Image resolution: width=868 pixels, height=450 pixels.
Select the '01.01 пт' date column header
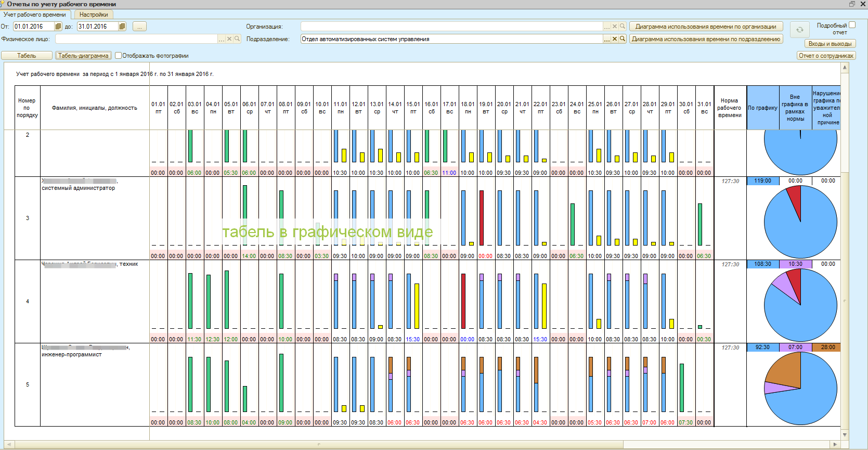[159, 108]
